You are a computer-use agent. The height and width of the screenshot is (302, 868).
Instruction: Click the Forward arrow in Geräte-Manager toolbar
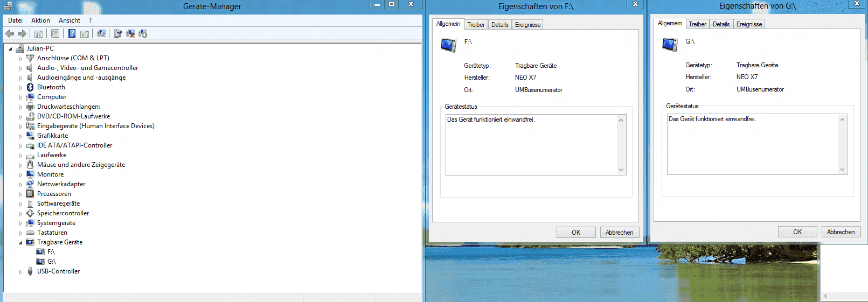[22, 33]
